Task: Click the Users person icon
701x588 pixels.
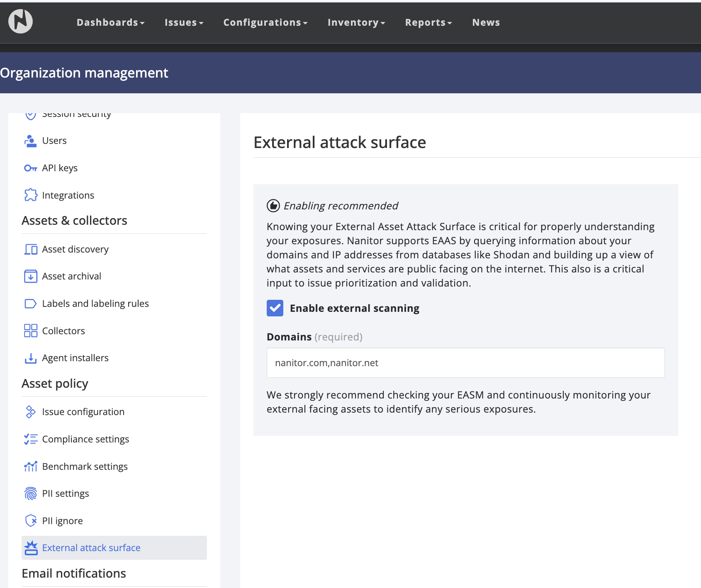Action: tap(31, 141)
